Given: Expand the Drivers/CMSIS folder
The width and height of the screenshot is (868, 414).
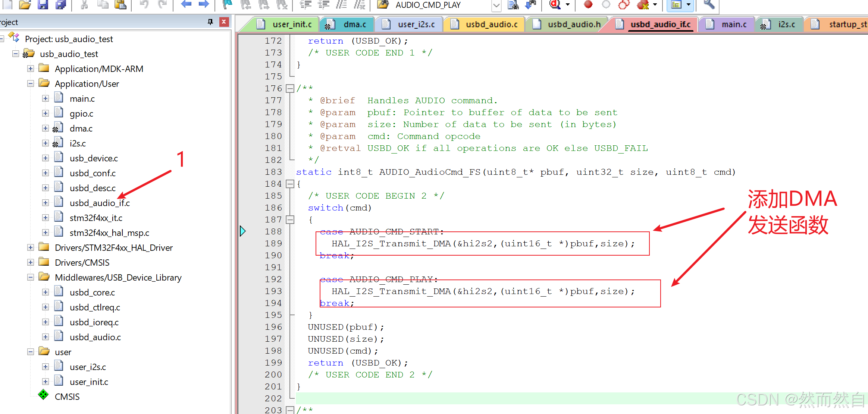Looking at the screenshot, I should tap(31, 263).
